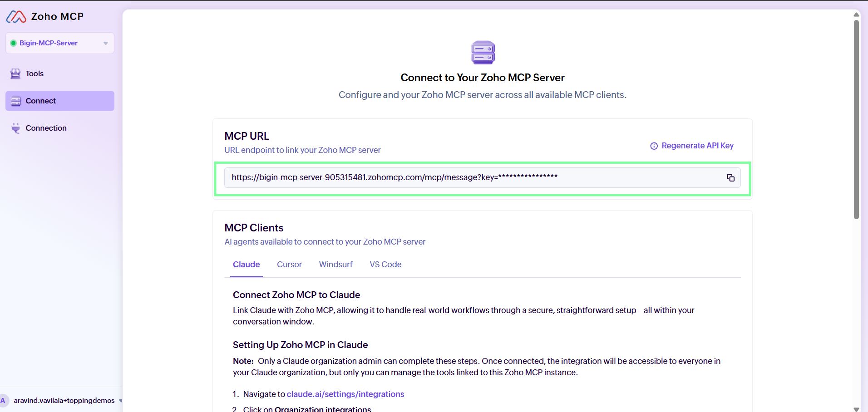Click the Tools sidebar icon

[x=15, y=74]
